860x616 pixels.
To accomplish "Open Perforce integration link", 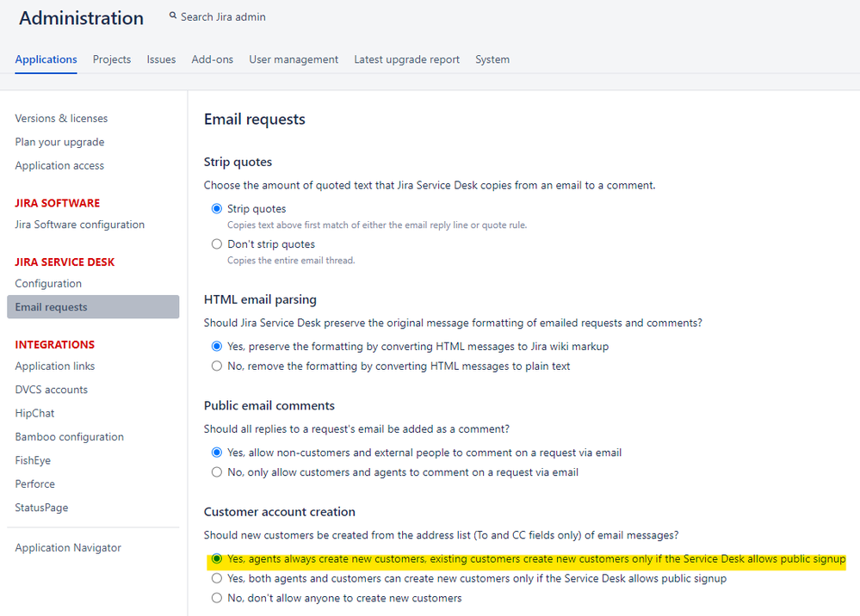I will (35, 484).
